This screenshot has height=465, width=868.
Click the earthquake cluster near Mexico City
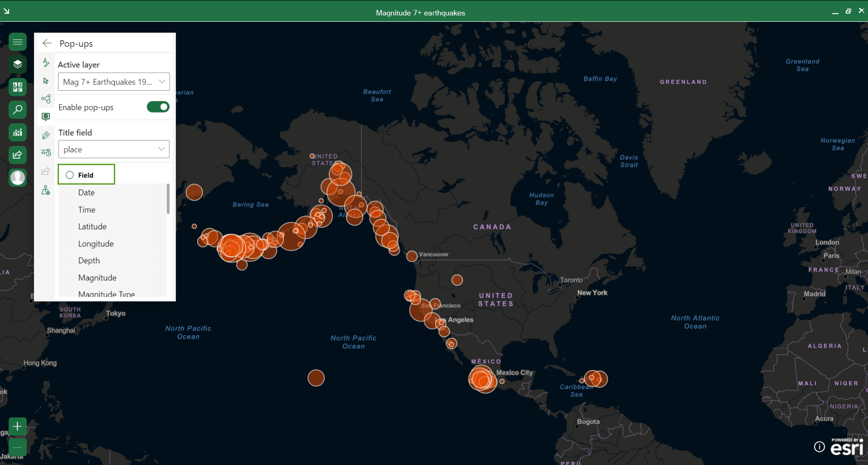tap(483, 379)
